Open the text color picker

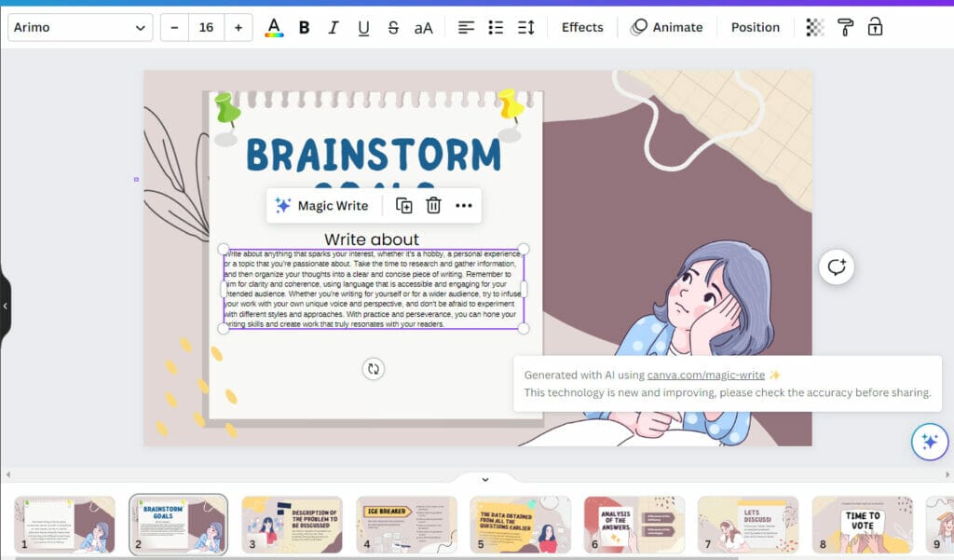tap(273, 28)
